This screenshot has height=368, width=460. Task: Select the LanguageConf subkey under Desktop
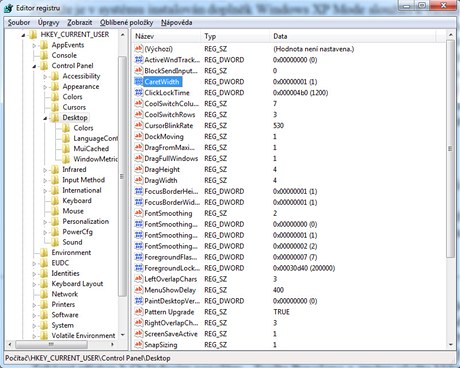(x=95, y=138)
